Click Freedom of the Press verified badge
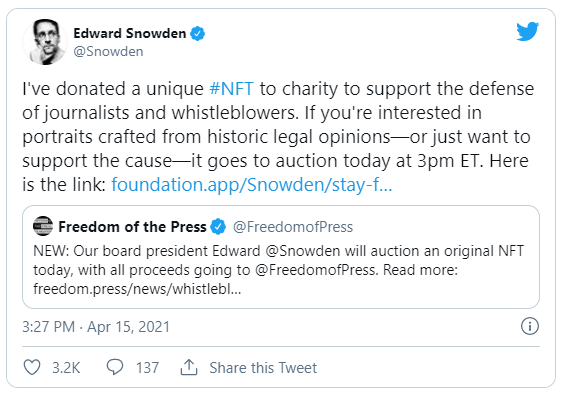Image resolution: width=562 pixels, height=395 pixels. 218,227
